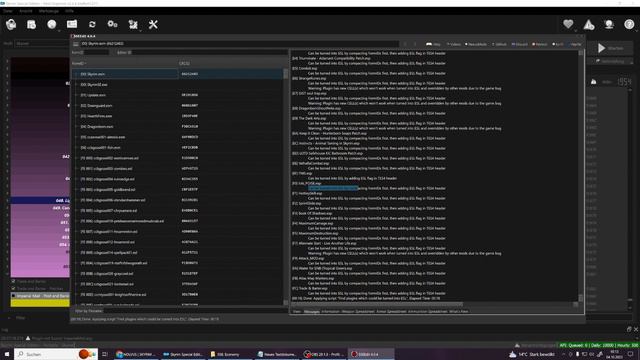Switch to OBS in the taskbar
The height and width of the screenshot is (360, 640).
click(x=324, y=354)
